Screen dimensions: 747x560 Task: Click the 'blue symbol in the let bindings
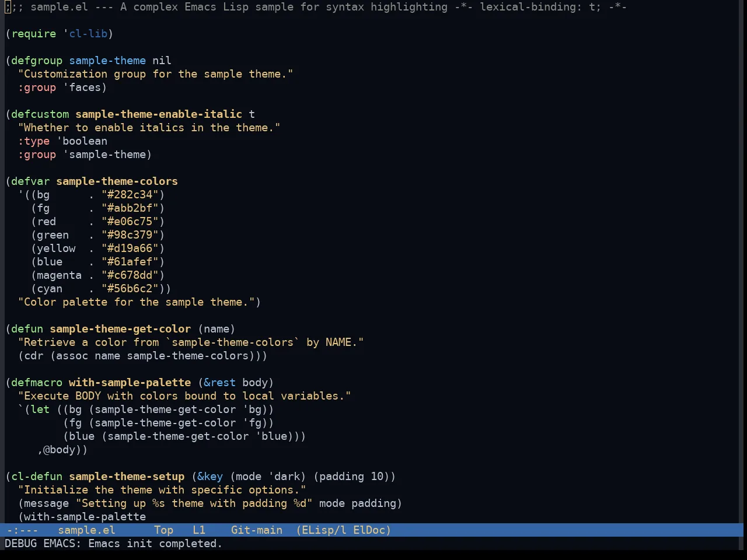point(271,436)
